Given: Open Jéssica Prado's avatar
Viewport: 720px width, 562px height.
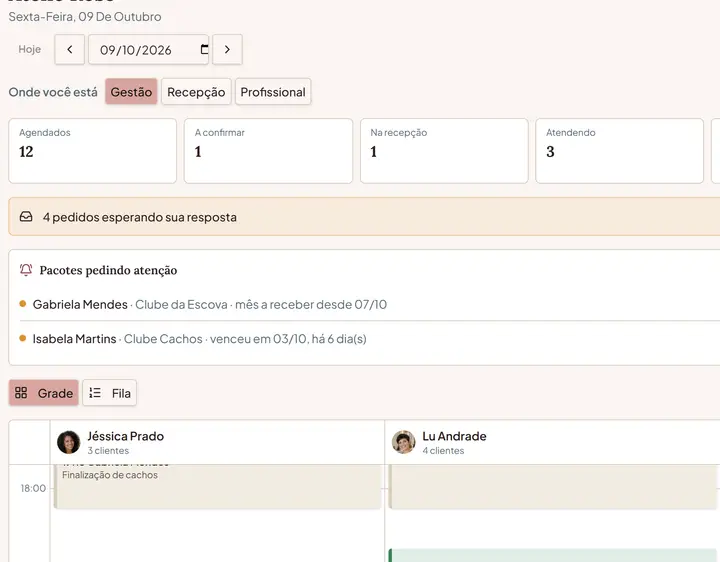Looking at the screenshot, I should 68,442.
